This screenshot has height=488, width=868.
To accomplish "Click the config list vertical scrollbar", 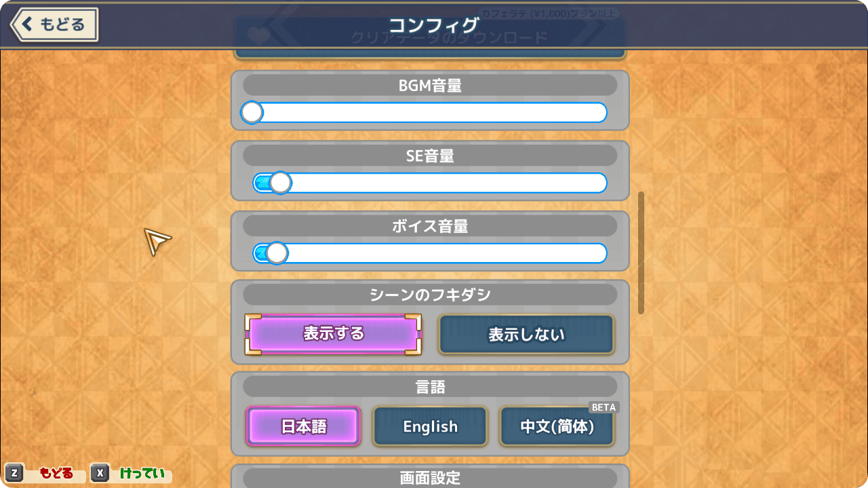I will click(641, 252).
